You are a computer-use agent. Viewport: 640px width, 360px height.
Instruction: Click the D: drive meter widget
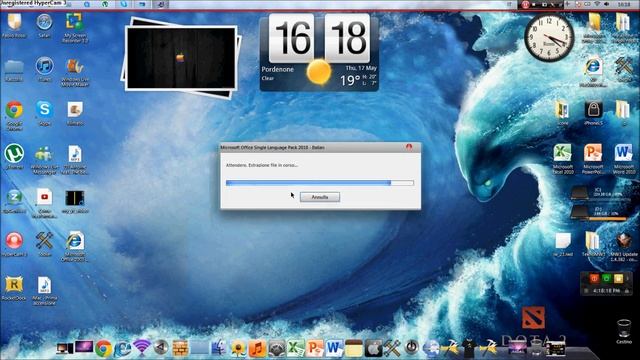(600, 212)
